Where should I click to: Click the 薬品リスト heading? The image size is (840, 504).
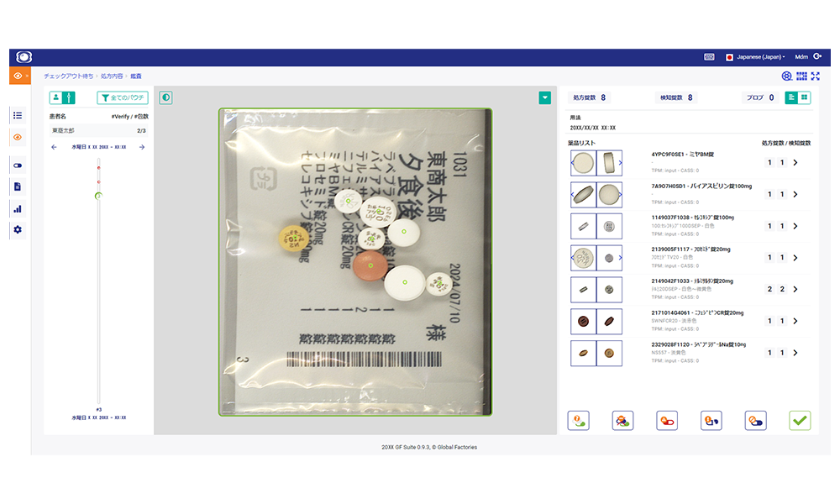click(581, 143)
